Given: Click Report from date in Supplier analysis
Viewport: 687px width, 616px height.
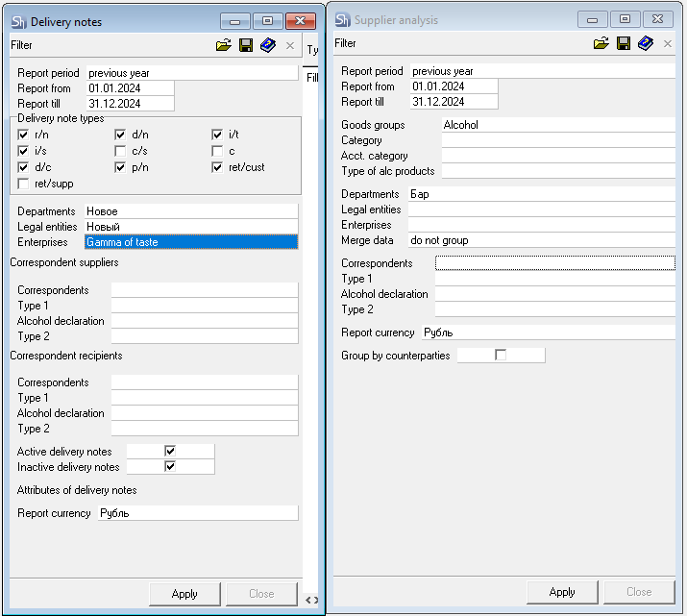Looking at the screenshot, I should (454, 86).
